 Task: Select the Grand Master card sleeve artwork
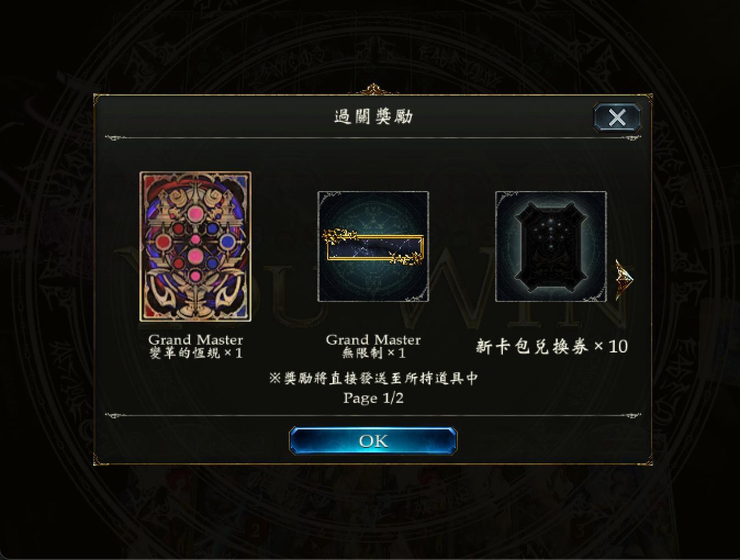pos(195,247)
